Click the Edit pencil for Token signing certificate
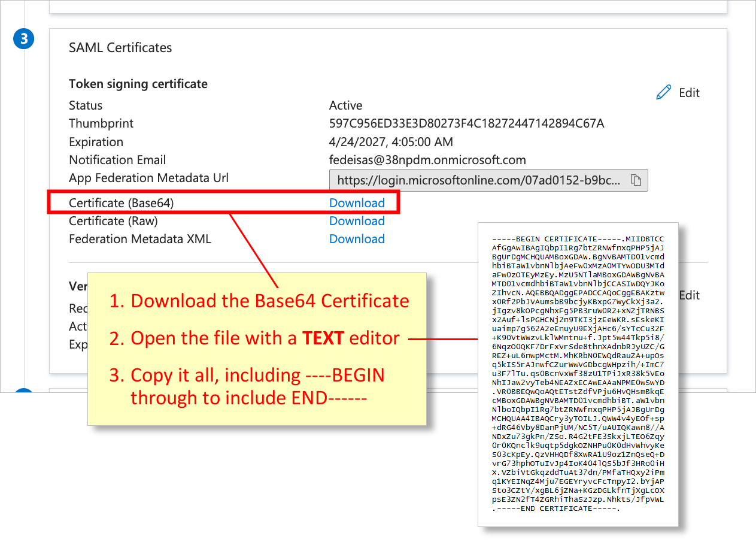756x548 pixels. click(x=663, y=92)
